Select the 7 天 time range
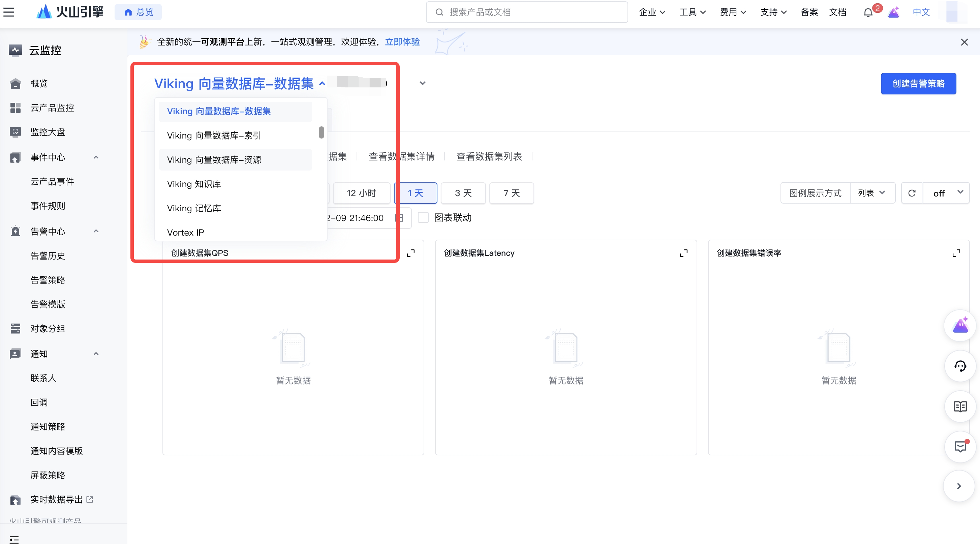Viewport: 980px width, 544px height. click(511, 193)
